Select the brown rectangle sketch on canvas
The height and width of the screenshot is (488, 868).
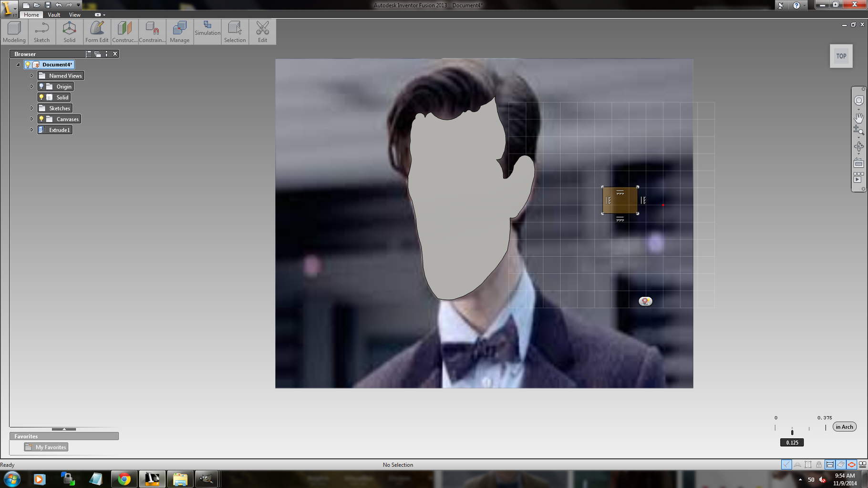(x=620, y=200)
